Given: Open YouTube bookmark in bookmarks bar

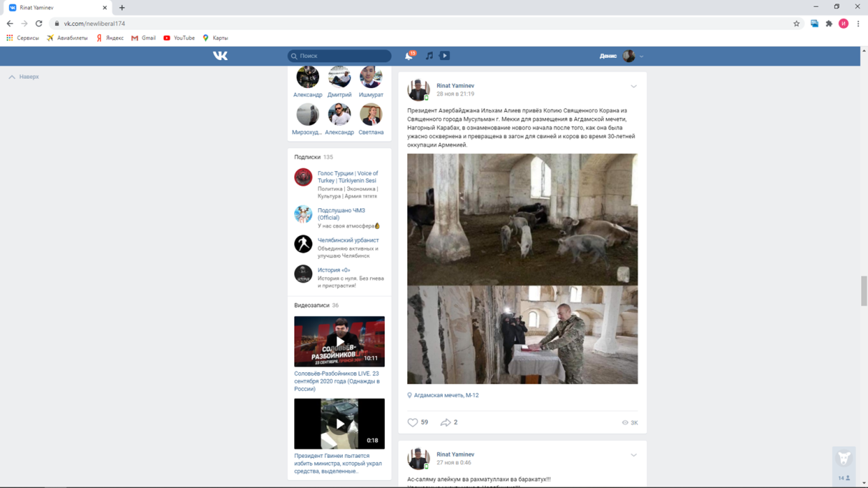Looking at the screenshot, I should tap(179, 38).
